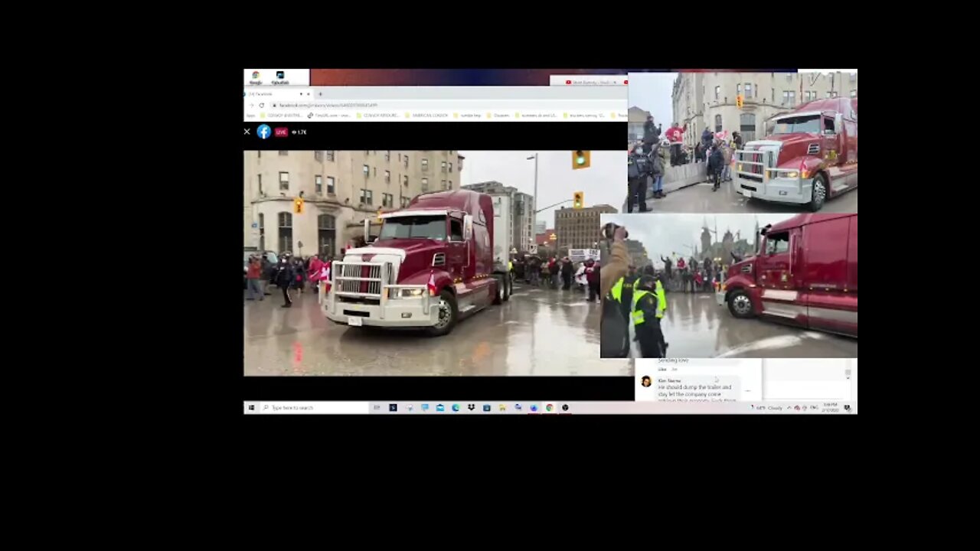Click the taskbar search box

point(314,408)
